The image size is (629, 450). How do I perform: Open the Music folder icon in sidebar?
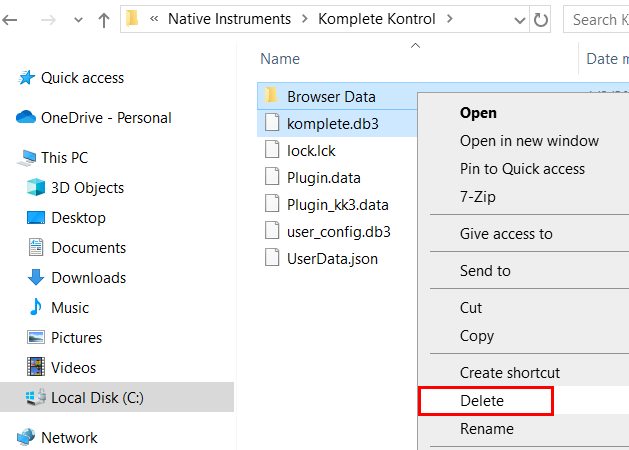(x=36, y=308)
